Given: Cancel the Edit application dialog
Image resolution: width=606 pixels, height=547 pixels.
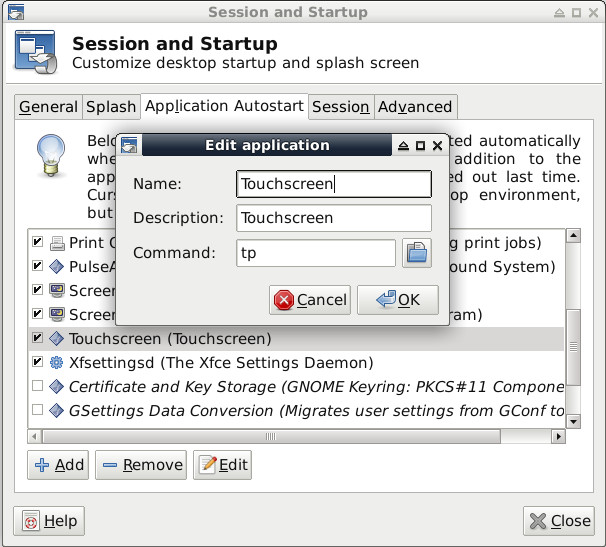Looking at the screenshot, I should [x=310, y=299].
